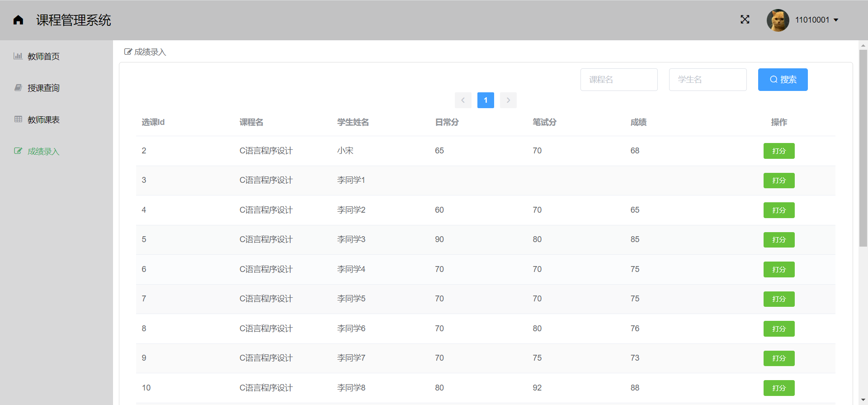
Task: Click daily score 90 in 李同学3 row
Action: [439, 239]
